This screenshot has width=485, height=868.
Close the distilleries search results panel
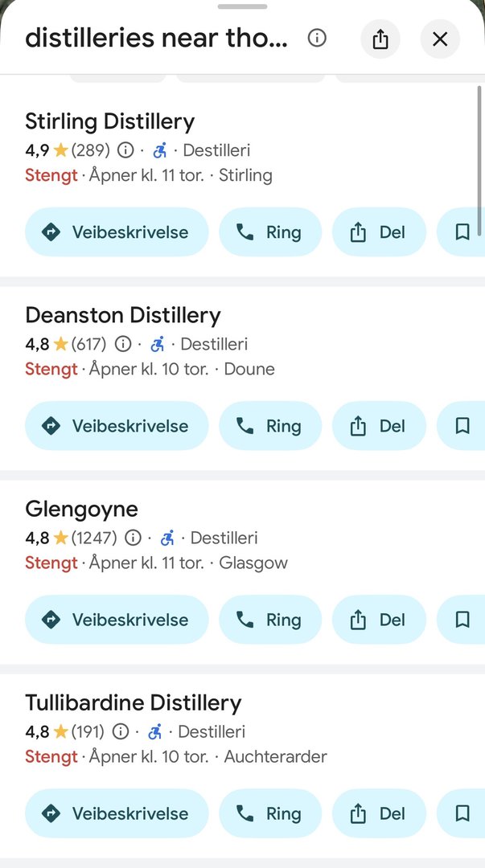pos(440,39)
